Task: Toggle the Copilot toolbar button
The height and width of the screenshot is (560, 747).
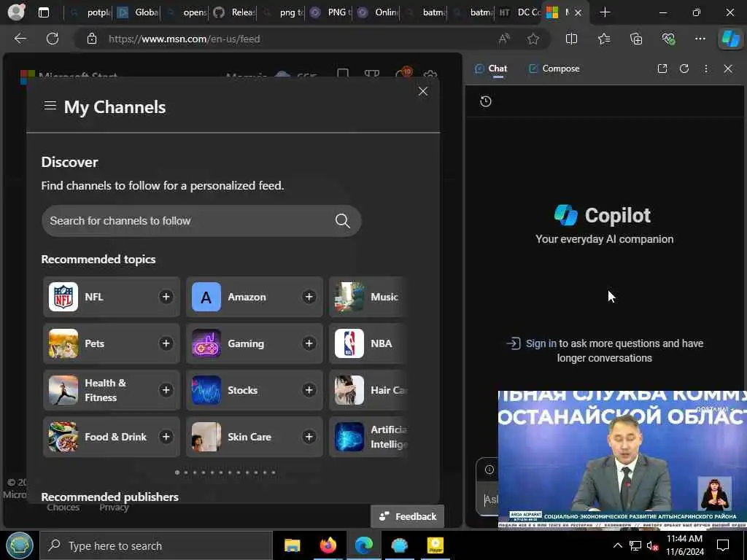Action: [x=730, y=39]
